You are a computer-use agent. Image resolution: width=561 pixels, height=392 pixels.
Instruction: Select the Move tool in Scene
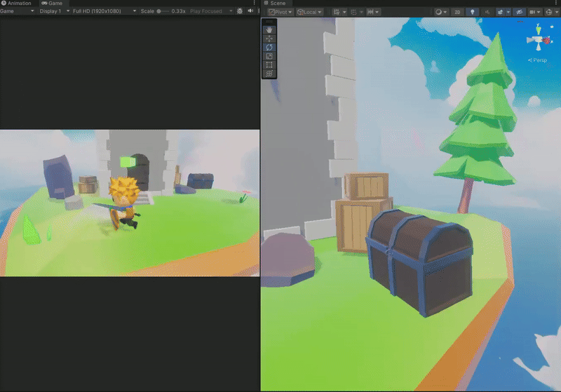point(269,39)
